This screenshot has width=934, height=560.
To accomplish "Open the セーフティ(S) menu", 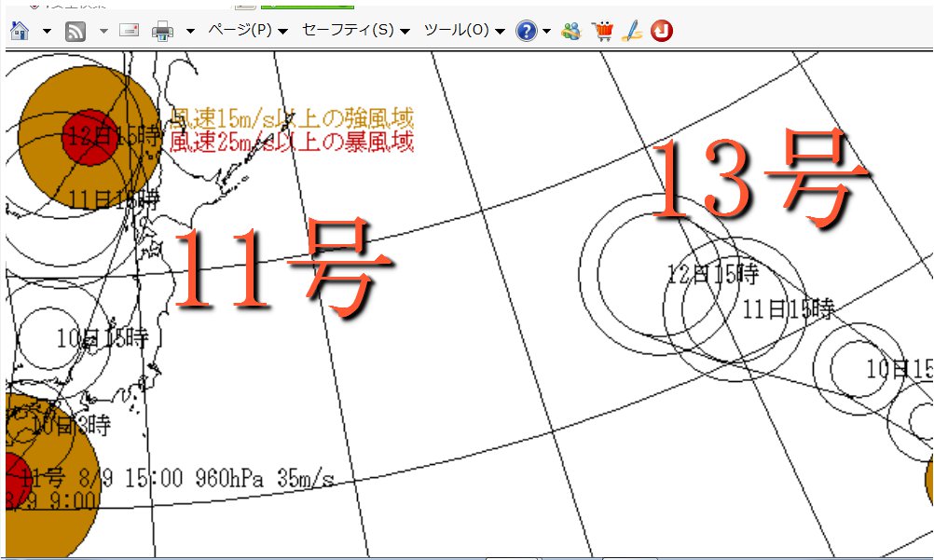I will (x=356, y=30).
